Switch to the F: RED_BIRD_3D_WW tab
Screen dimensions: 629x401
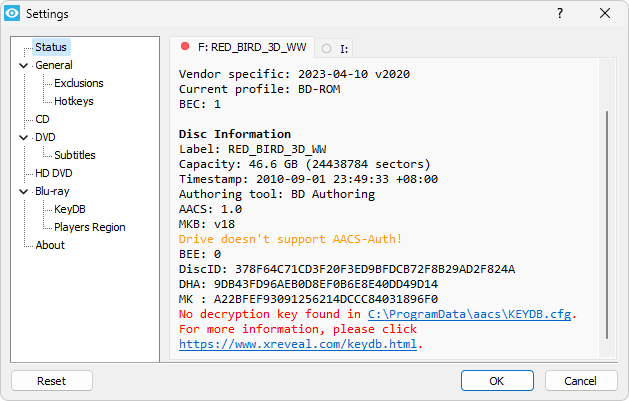click(x=242, y=47)
